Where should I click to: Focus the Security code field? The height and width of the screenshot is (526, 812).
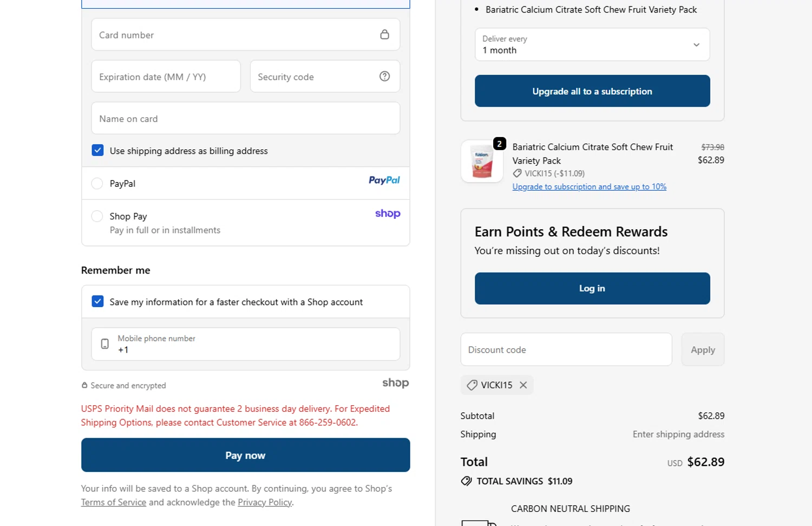(x=325, y=76)
